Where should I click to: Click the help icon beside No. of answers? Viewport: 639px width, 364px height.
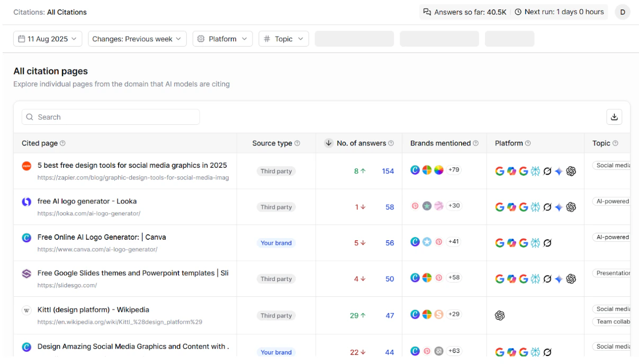pos(391,143)
